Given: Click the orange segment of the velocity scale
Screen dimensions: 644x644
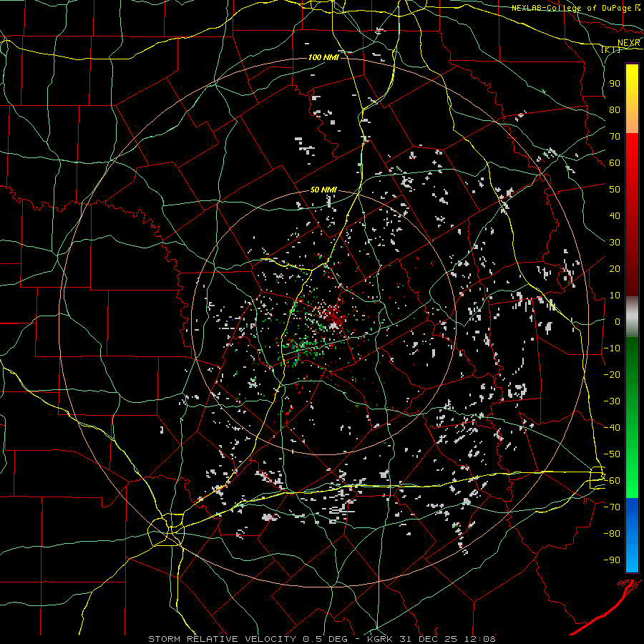Looking at the screenshot, I should (x=632, y=120).
